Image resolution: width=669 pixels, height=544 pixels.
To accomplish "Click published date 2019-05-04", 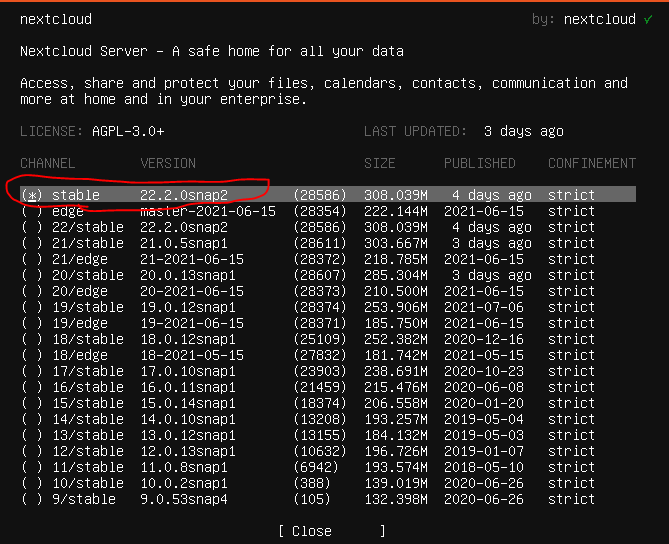I will 484,419.
